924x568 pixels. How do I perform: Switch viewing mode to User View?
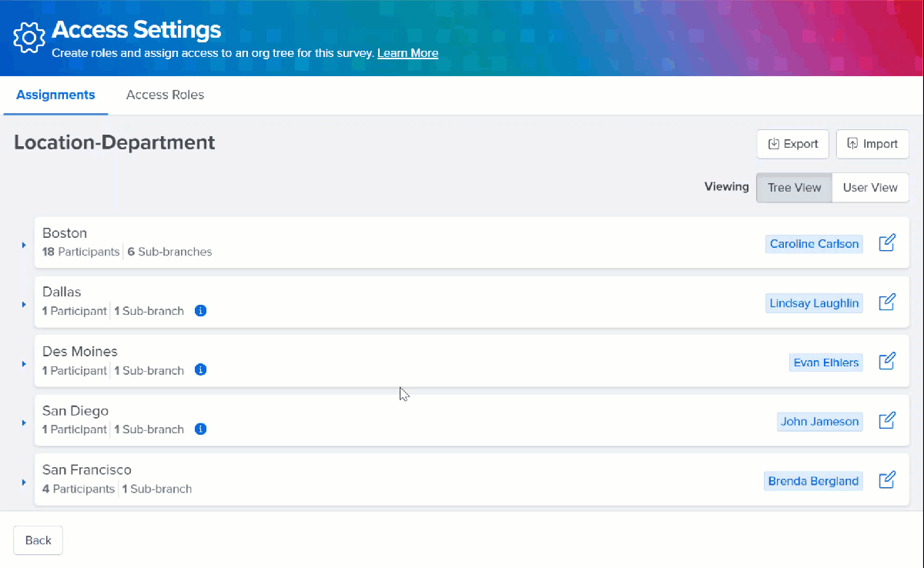pos(870,187)
